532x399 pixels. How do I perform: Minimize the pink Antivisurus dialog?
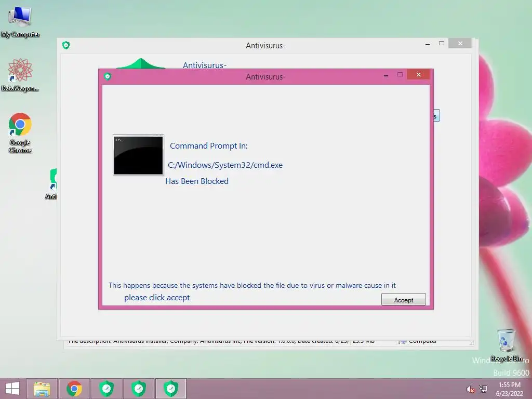tap(386, 75)
